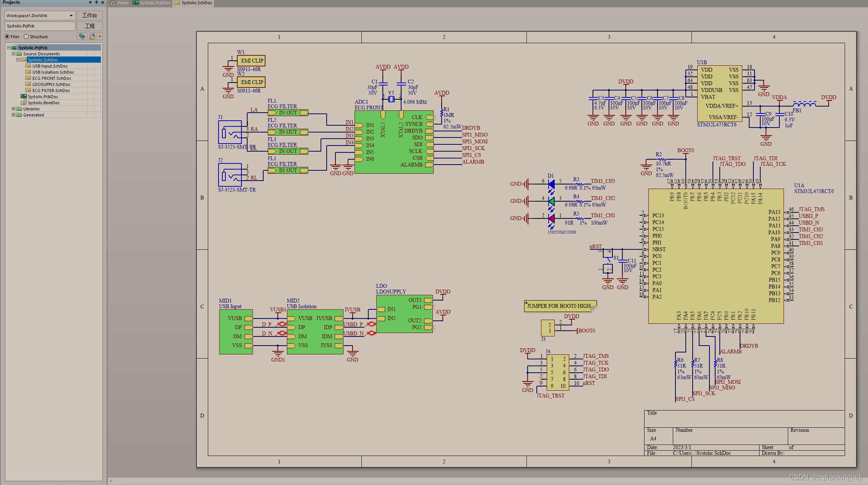868x485 pixels.
Task: Select the U1B power pins component body
Action: (x=719, y=94)
